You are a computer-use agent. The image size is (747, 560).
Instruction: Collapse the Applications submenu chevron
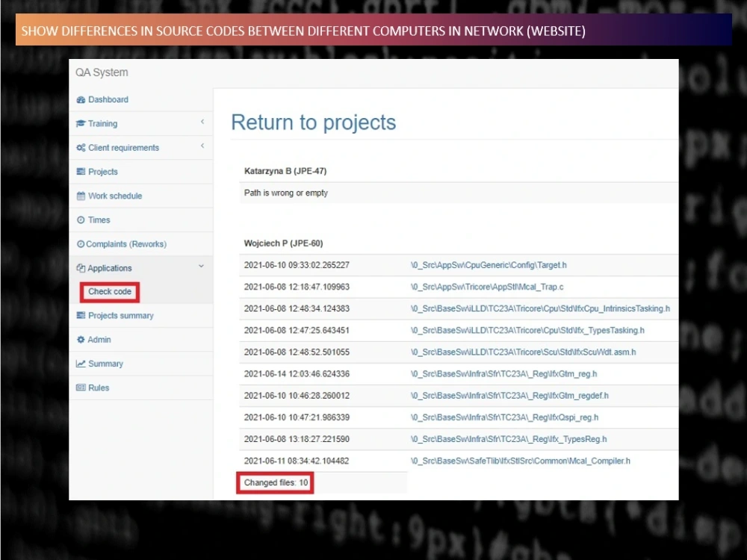point(201,267)
